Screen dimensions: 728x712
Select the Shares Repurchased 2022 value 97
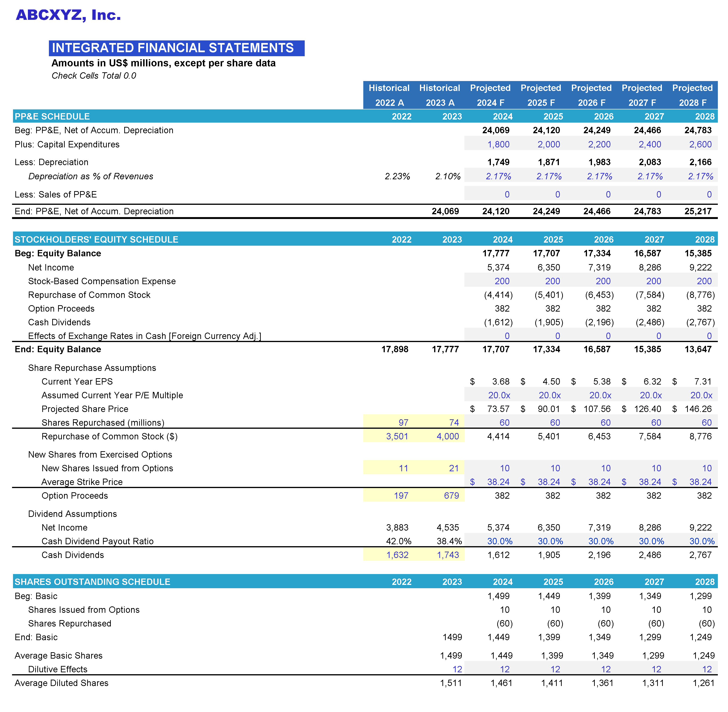point(403,422)
